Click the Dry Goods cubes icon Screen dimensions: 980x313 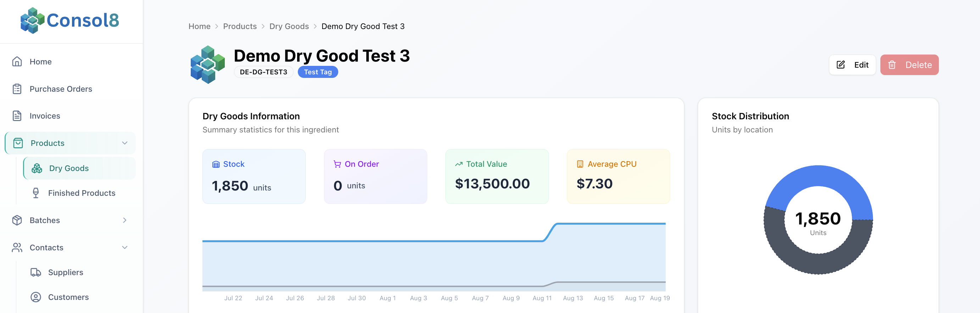[x=37, y=168]
